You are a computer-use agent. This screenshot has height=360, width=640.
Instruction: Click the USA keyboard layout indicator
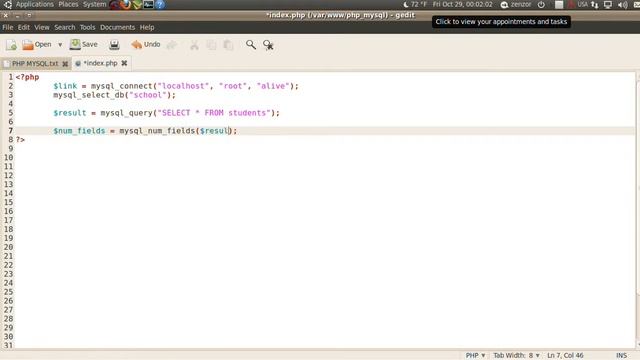(582, 4)
